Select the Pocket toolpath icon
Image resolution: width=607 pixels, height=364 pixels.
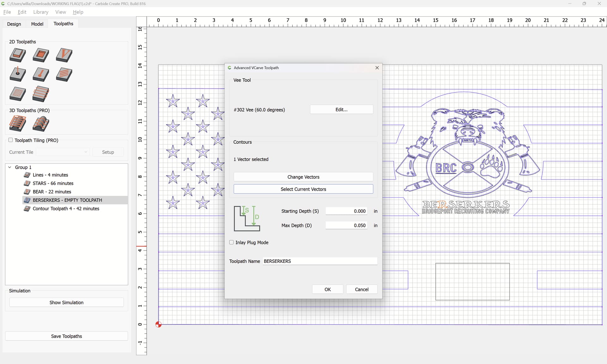[x=41, y=55]
